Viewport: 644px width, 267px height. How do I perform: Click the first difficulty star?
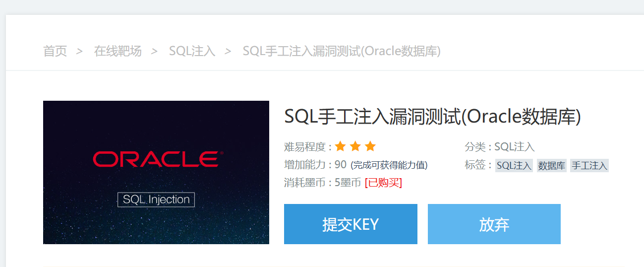340,146
